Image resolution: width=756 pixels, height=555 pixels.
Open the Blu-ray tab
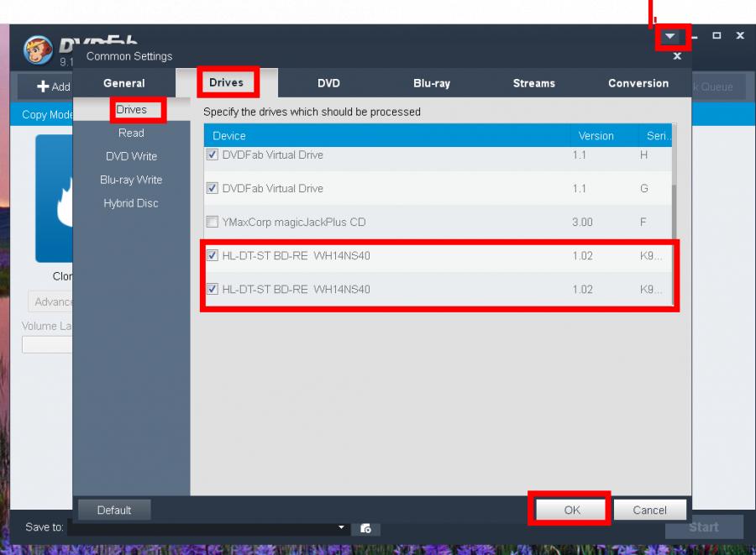click(x=432, y=83)
